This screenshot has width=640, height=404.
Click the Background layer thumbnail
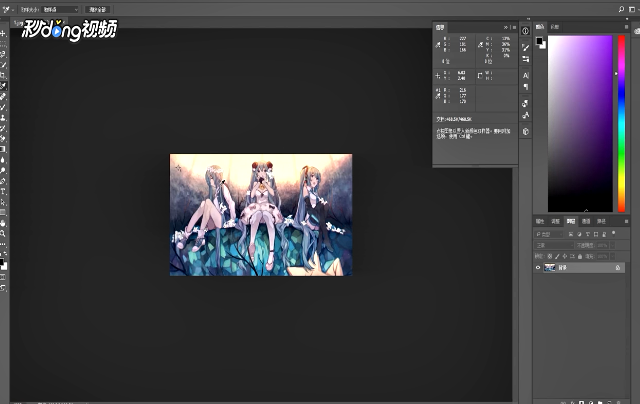[x=550, y=268]
